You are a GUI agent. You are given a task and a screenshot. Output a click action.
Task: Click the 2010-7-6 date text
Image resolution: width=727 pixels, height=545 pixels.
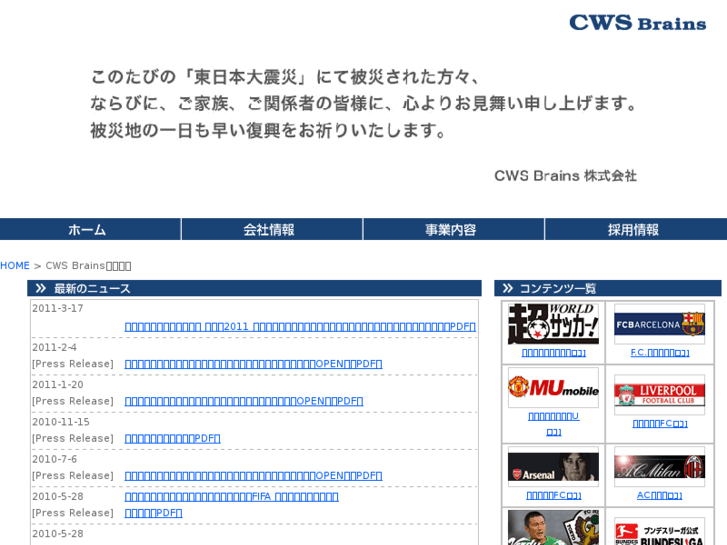click(x=55, y=459)
